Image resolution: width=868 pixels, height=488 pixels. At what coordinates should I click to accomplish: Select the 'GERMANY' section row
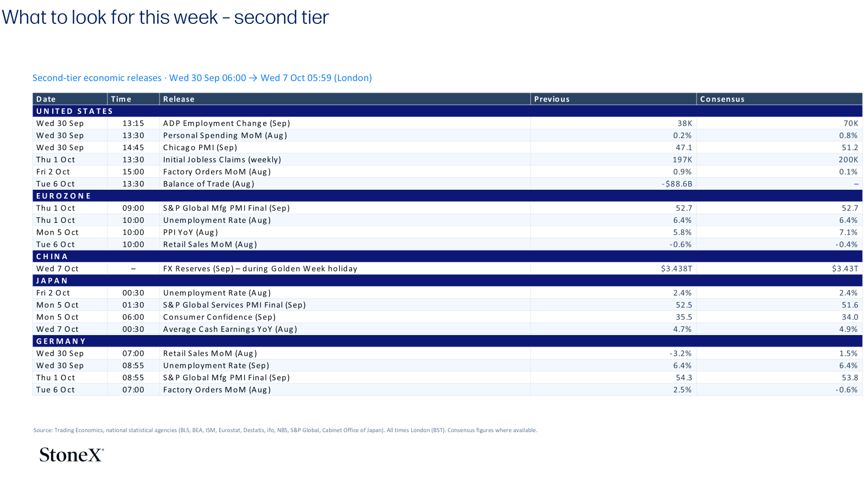[x=448, y=341]
